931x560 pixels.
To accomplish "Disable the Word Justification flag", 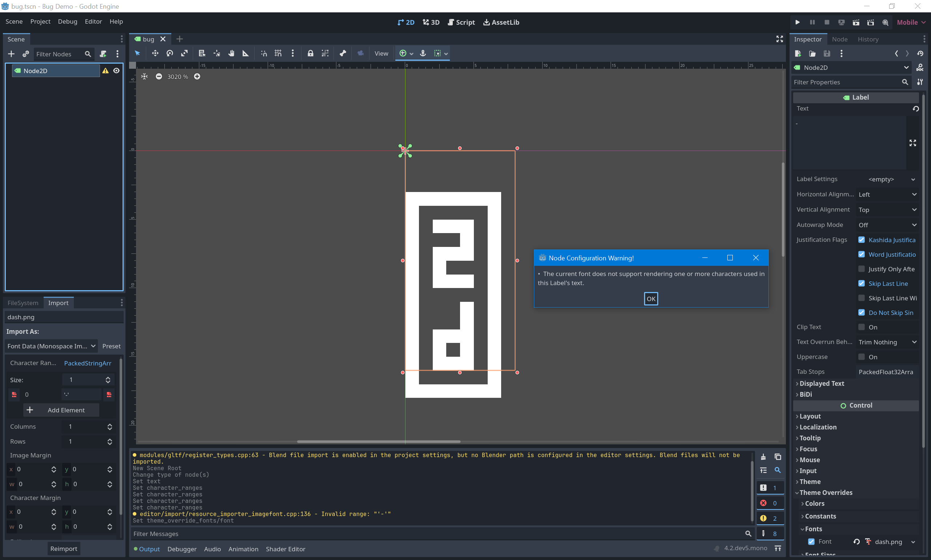I will (862, 254).
